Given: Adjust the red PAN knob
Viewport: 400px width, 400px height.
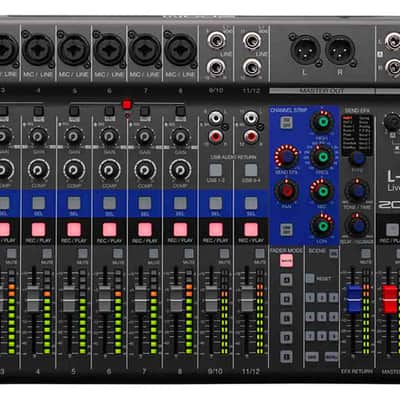Looking at the screenshot, I should point(286,191).
